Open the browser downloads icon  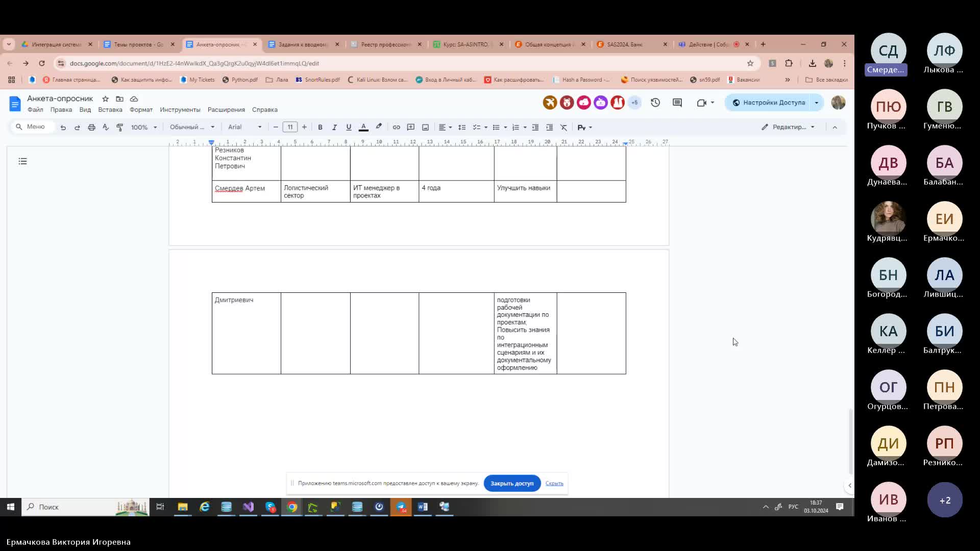[x=813, y=63]
